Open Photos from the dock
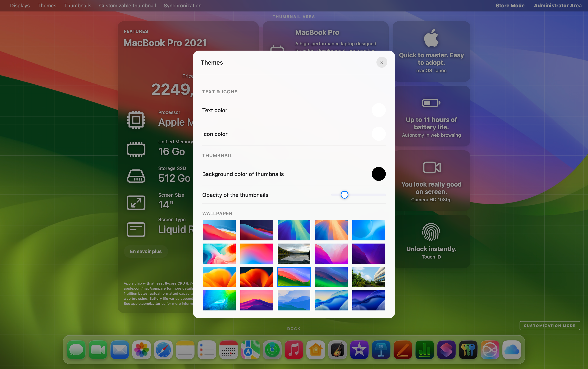This screenshot has width=588, height=369. click(141, 350)
